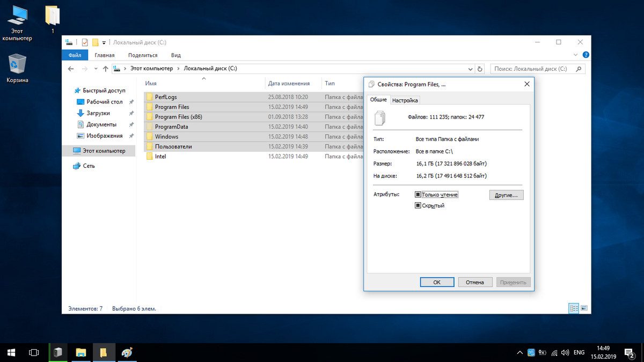Open the Файл ribbon tab

point(75,55)
